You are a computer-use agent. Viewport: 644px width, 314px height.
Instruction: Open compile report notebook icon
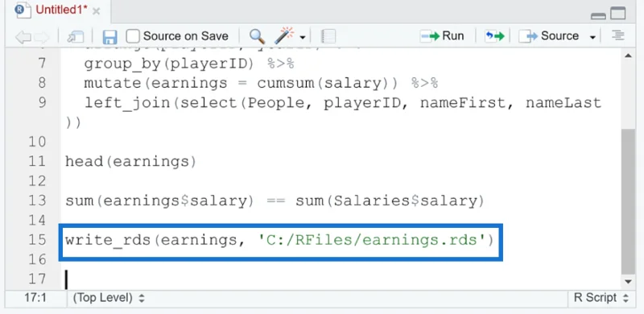coord(328,36)
